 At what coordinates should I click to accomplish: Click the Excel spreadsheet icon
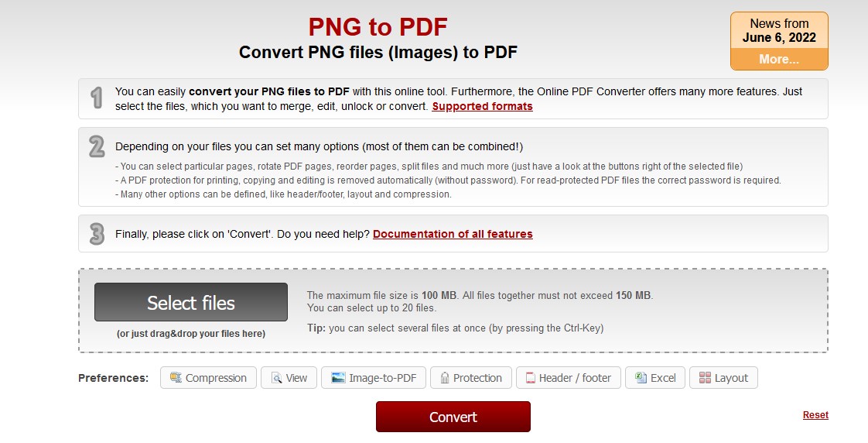coord(641,378)
